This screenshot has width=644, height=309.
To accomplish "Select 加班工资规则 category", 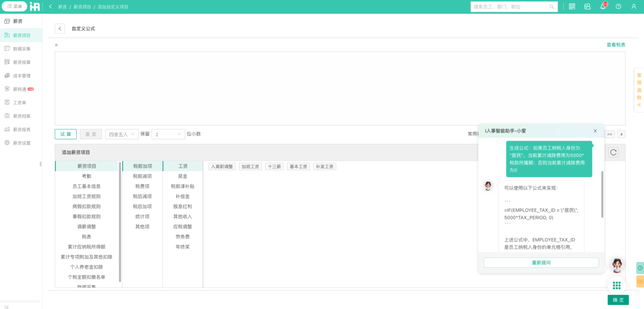I will coord(86,196).
